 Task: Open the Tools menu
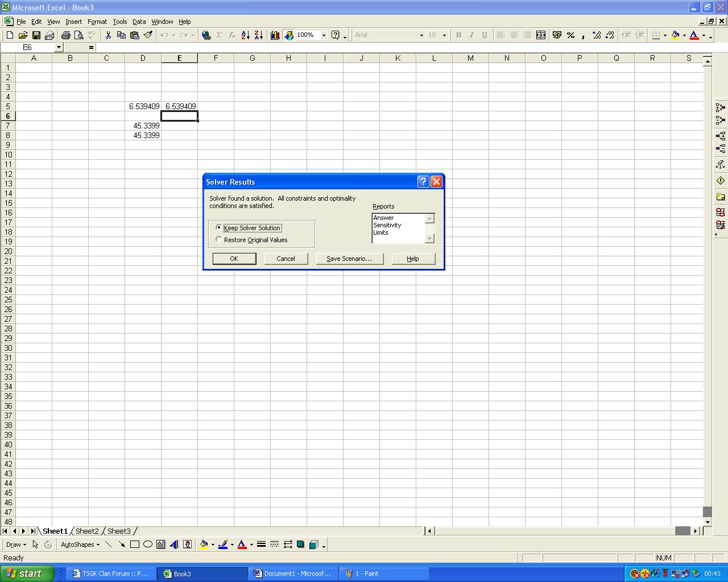pos(119,22)
